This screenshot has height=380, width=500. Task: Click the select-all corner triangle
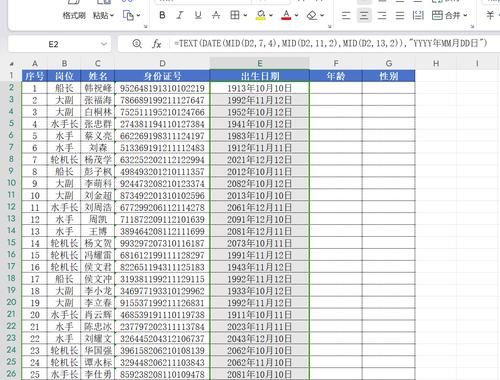tap(12, 63)
